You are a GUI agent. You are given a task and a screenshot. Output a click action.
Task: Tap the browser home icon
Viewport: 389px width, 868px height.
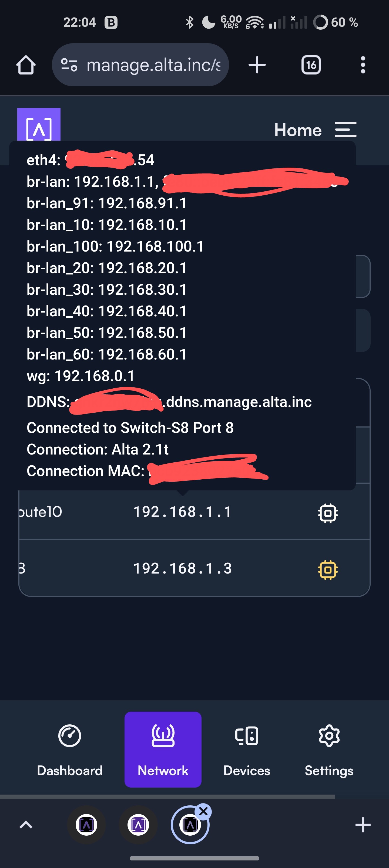click(x=26, y=65)
